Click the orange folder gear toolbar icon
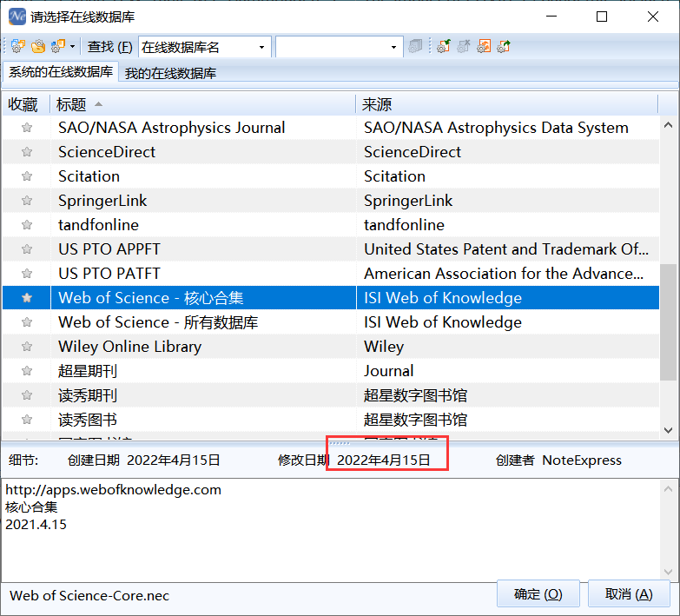 click(38, 46)
